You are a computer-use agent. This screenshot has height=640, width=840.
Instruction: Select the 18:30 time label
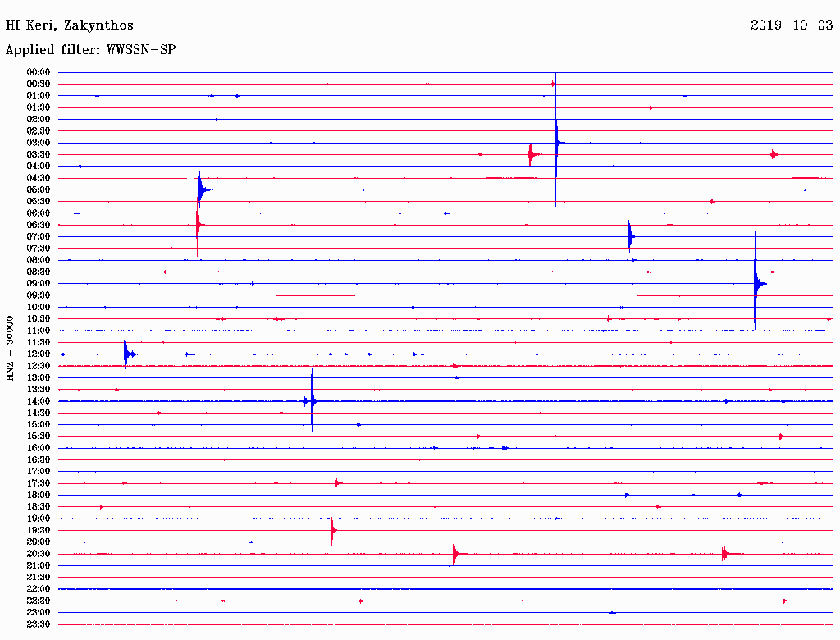pos(38,507)
